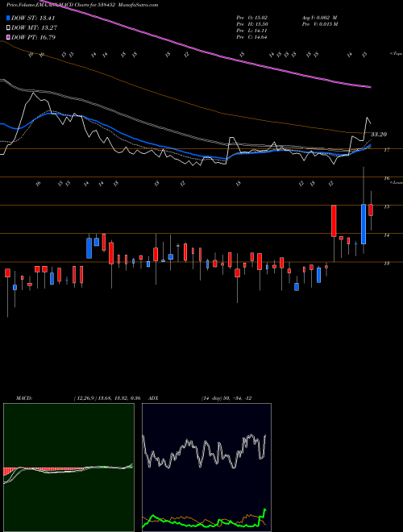Click the tall red candlestick between 14 and 15
Image resolution: width=403 pixels, height=532 pixels.
point(334,221)
